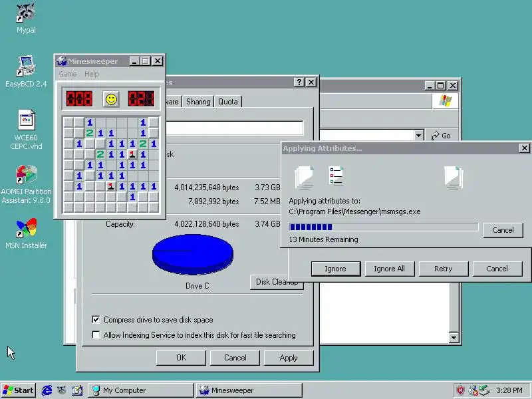Click the "Capacity:" label

tap(120, 224)
